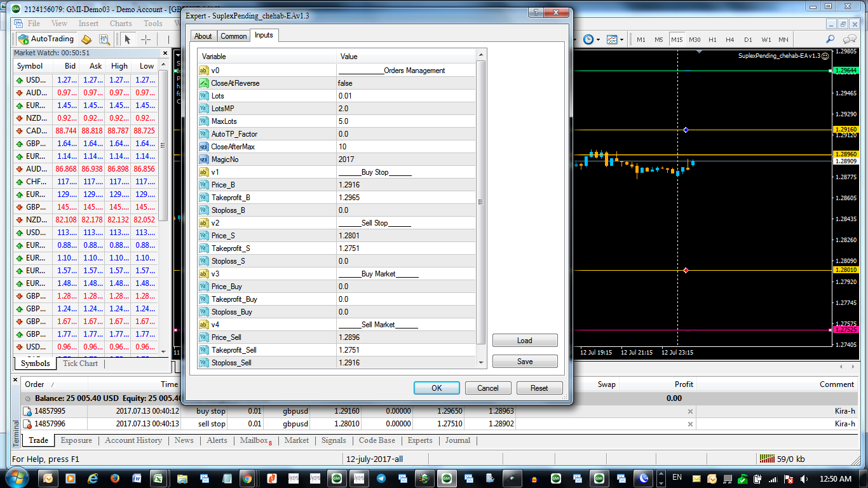Open the Experts tab in Terminal
868x488 pixels.
[x=420, y=440]
